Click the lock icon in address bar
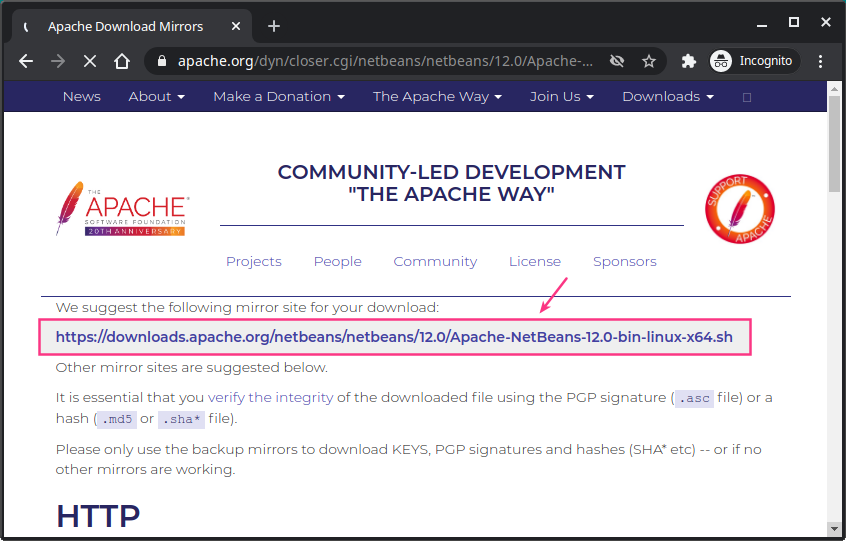Screen dimensions: 846x541 pyautogui.click(x=161, y=61)
